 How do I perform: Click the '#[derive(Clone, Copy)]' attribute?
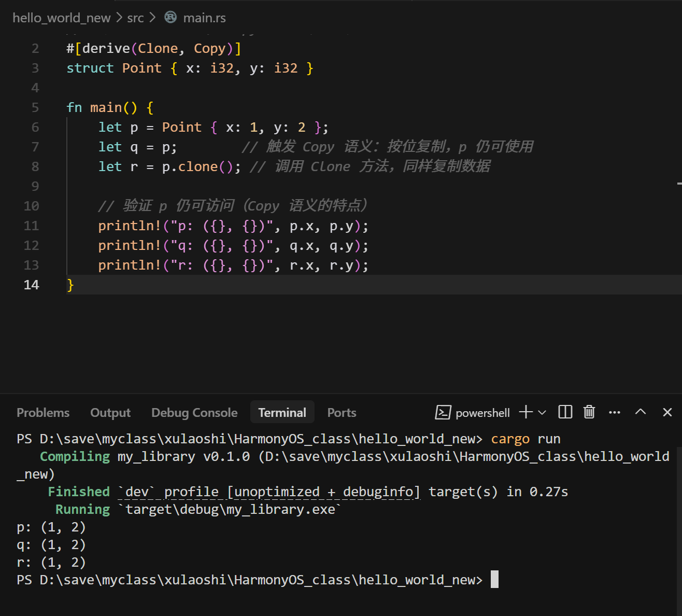[x=154, y=48]
